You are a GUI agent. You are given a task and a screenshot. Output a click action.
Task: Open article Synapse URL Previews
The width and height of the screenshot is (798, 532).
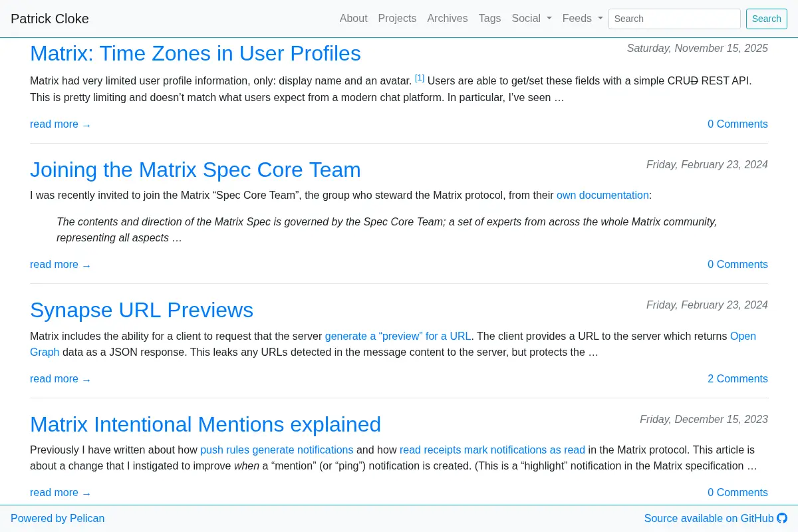[142, 310]
